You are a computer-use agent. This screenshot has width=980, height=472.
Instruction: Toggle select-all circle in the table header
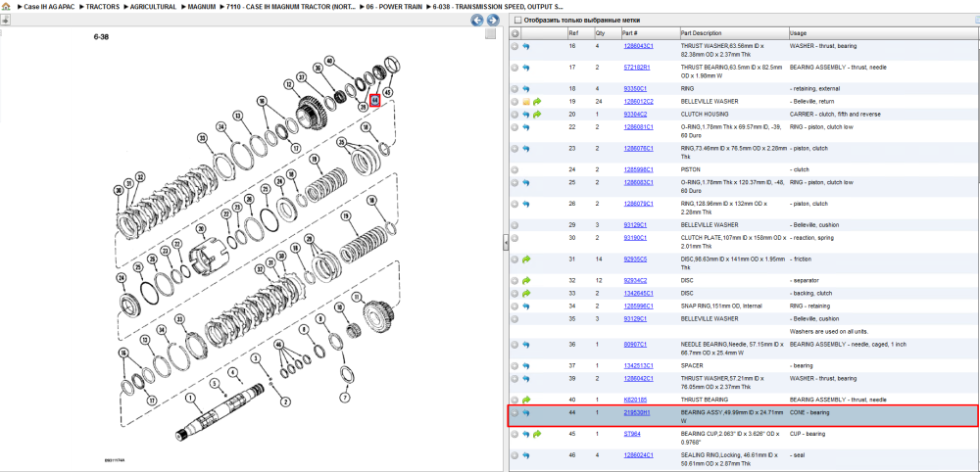pos(514,33)
